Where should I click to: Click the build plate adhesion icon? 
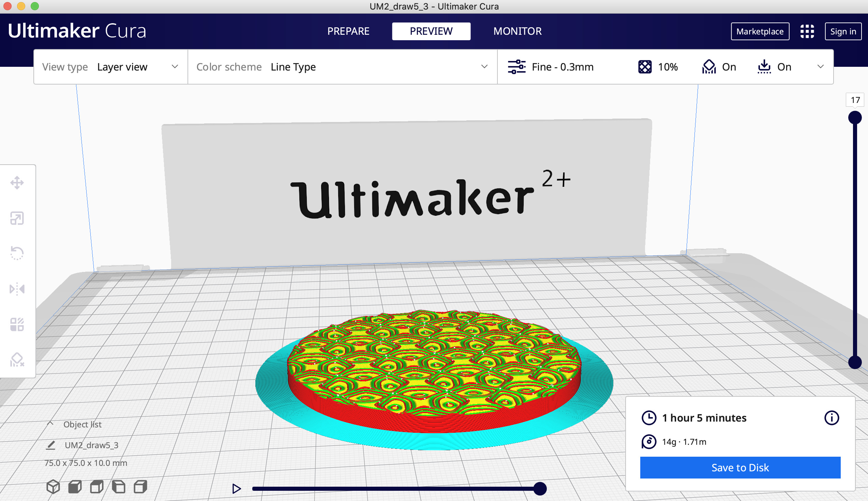point(764,67)
